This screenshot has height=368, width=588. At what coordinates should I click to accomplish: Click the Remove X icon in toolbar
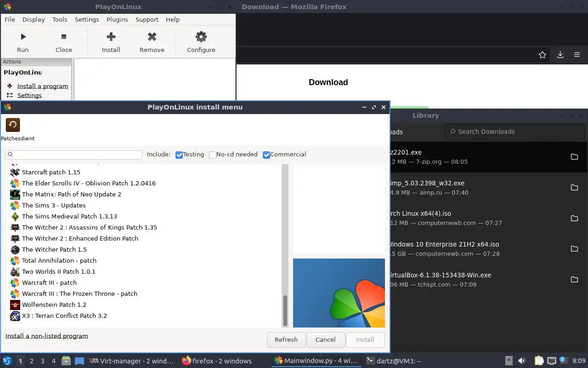152,37
